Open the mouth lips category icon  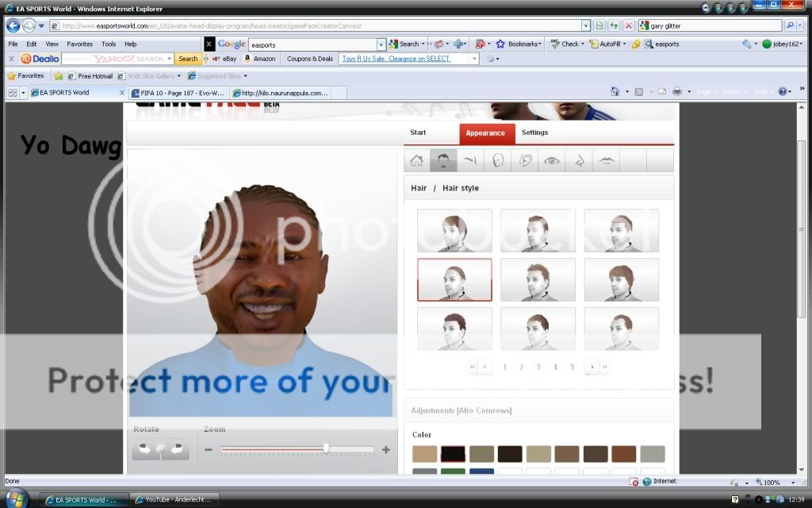coord(606,161)
